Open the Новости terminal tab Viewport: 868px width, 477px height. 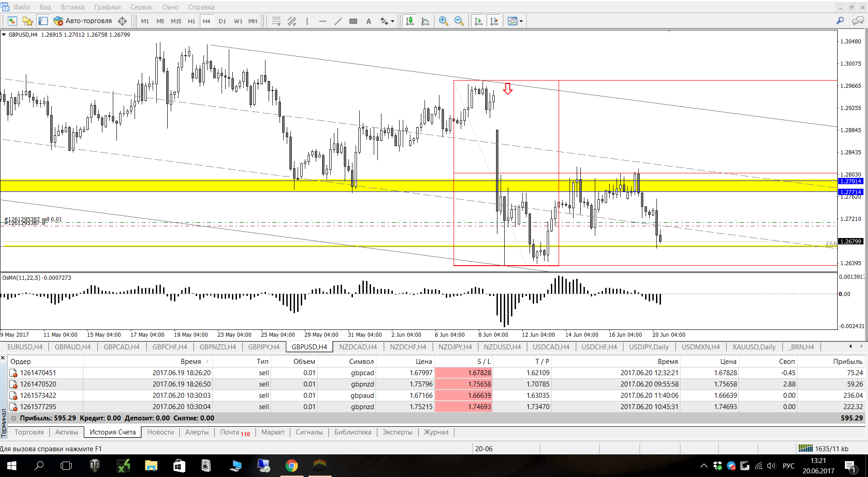pyautogui.click(x=160, y=432)
